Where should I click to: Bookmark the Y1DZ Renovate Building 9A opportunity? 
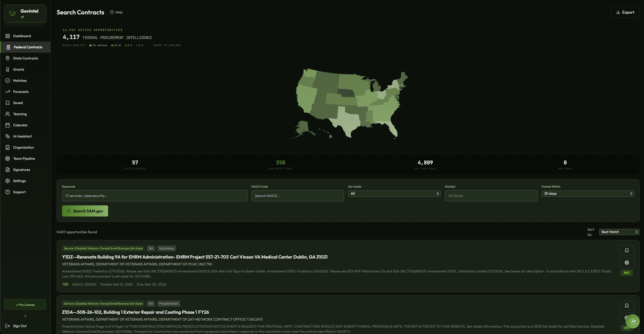point(627,250)
